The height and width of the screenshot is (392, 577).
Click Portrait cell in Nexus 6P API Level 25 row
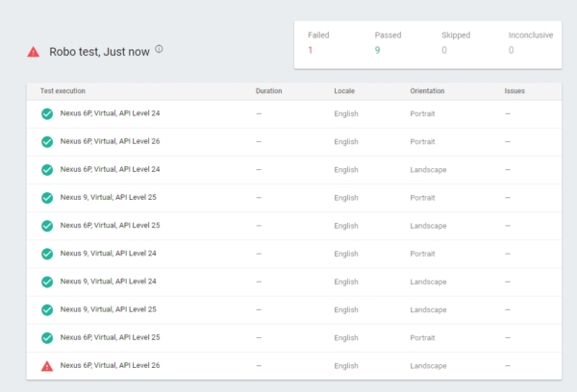pos(422,338)
